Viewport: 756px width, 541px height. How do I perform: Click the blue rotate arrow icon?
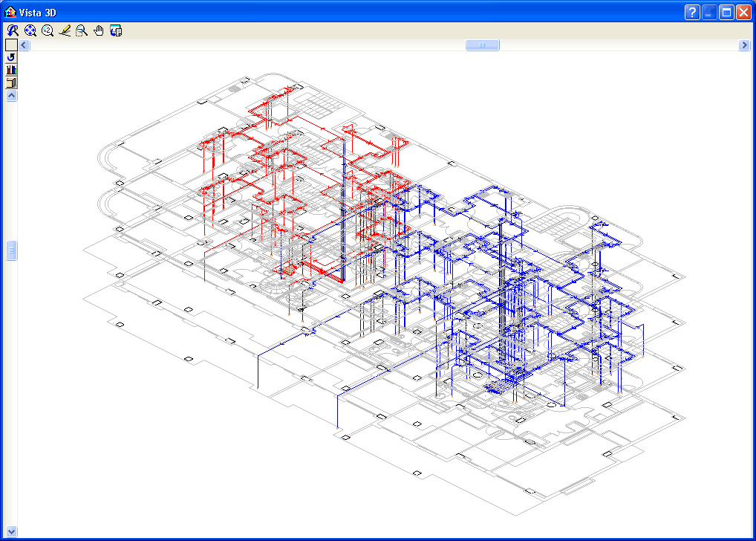(11, 57)
